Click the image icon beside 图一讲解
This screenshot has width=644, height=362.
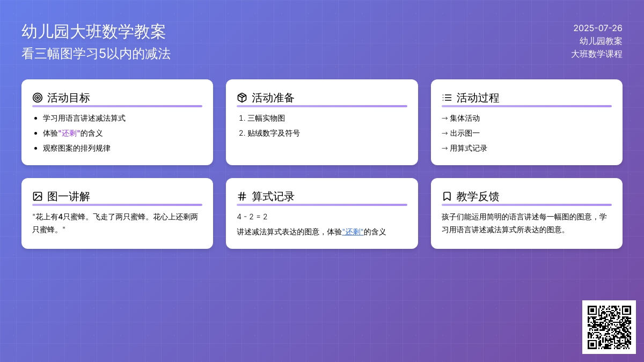pos(38,196)
